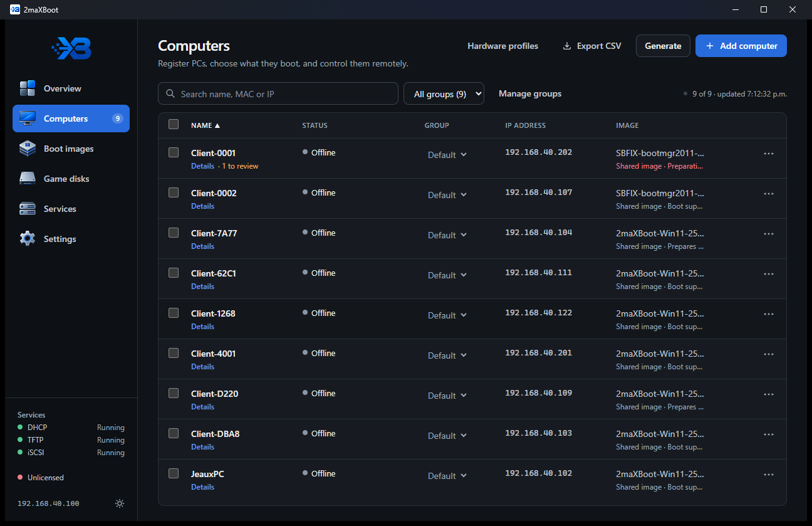Viewport: 812px width, 526px height.
Task: Click the DHCP service status row
Action: 71,428
